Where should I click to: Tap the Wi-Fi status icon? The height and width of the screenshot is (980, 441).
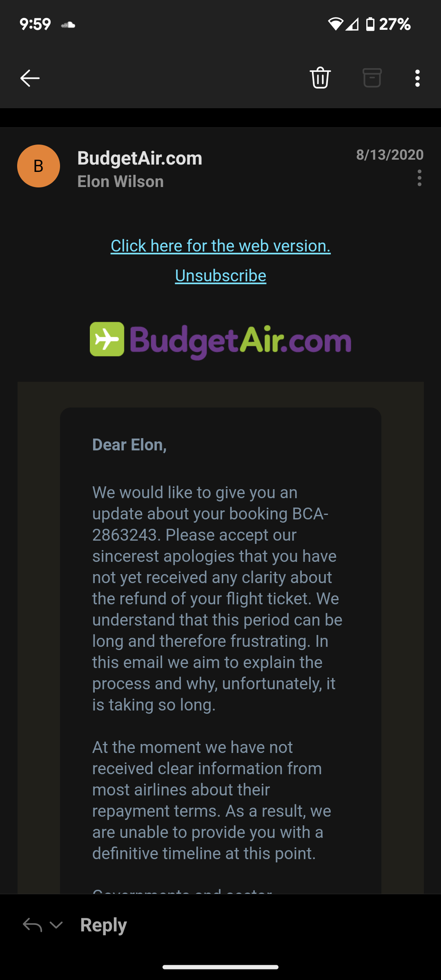point(335,24)
